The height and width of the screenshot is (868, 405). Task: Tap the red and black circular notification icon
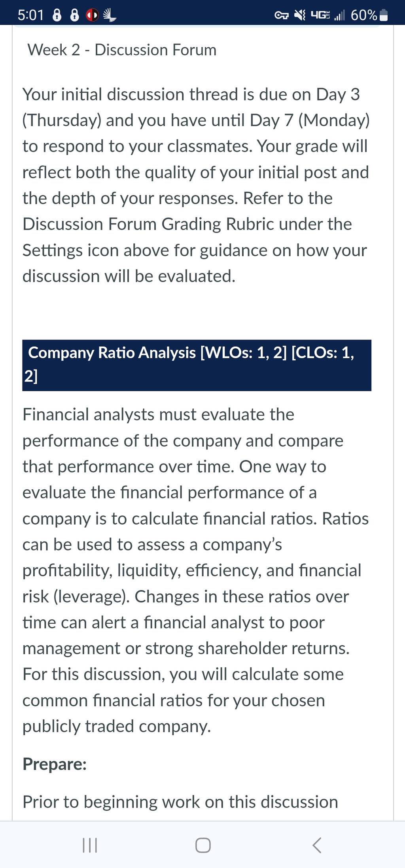click(x=92, y=15)
